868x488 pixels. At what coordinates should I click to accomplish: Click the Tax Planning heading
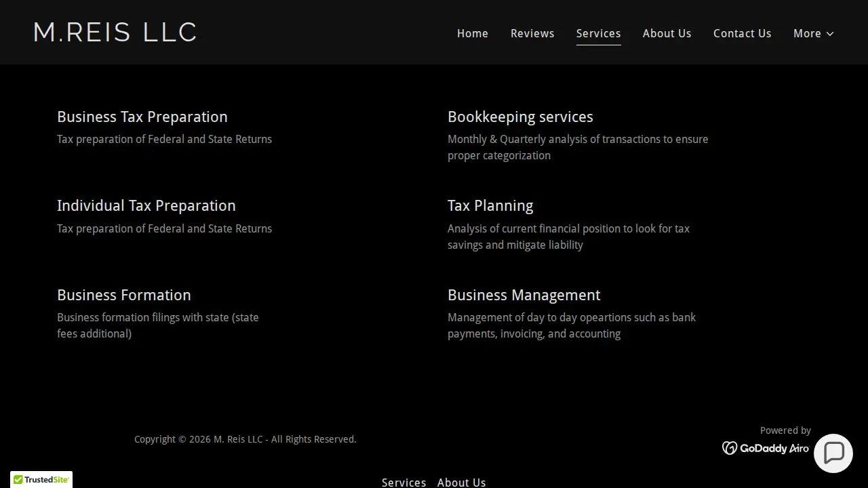pos(490,205)
